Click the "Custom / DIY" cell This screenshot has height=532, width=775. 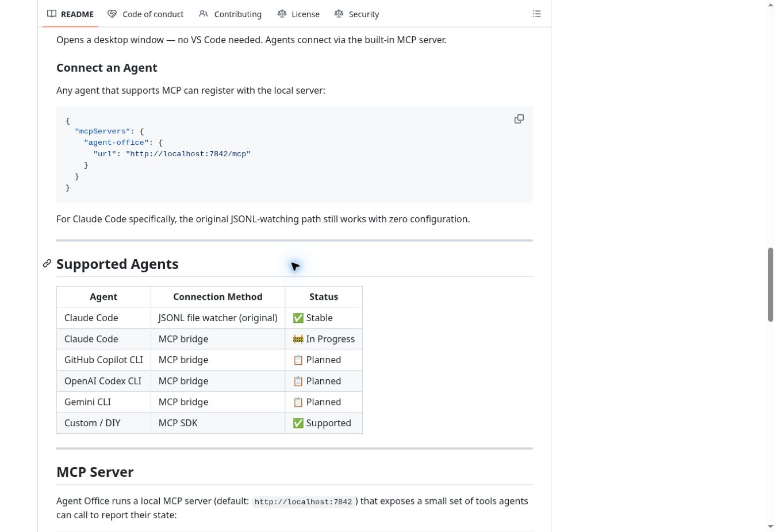pos(103,423)
